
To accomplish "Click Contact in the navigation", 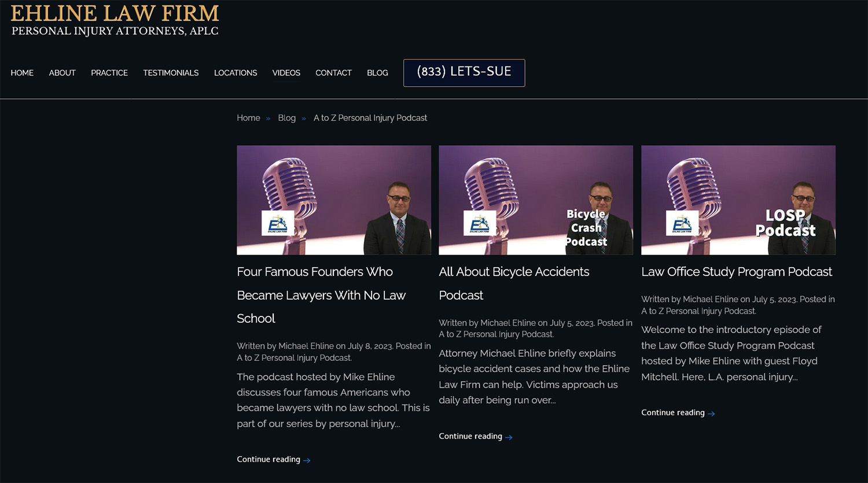I will tap(333, 73).
